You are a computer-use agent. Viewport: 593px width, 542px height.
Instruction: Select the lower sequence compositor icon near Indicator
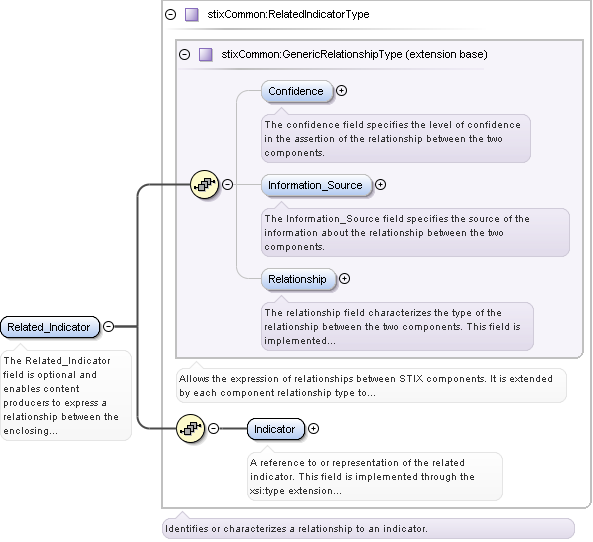pos(191,429)
